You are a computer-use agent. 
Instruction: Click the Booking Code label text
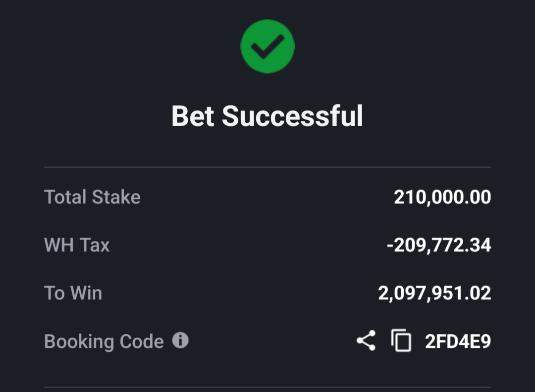point(104,341)
